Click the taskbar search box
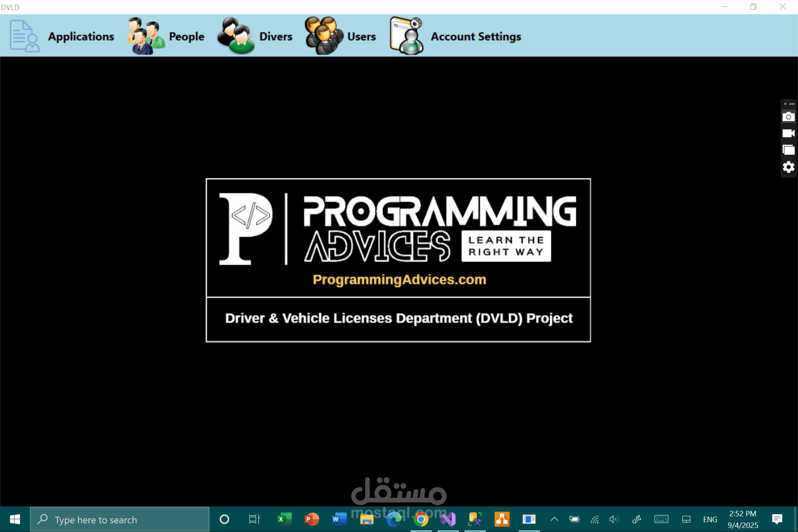 point(120,520)
